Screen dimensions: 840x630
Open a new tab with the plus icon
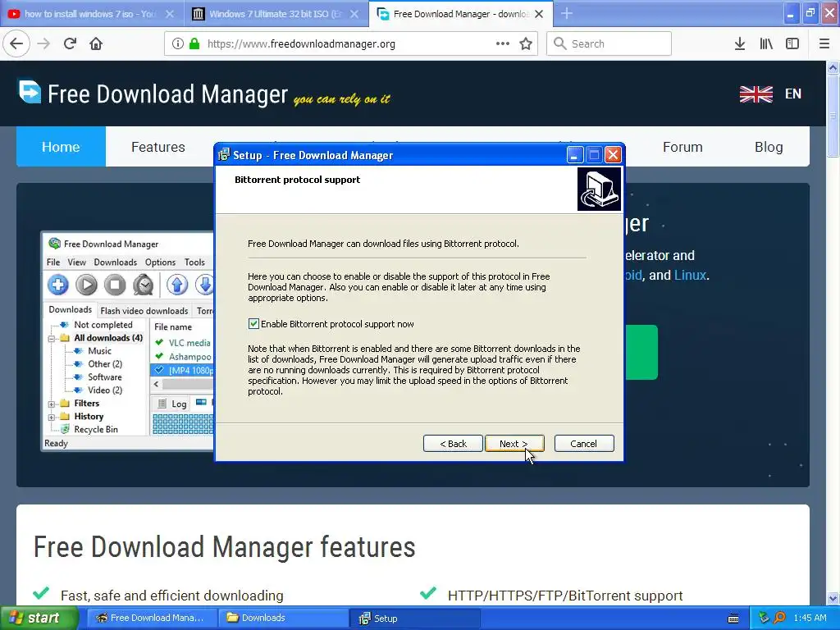coord(566,13)
